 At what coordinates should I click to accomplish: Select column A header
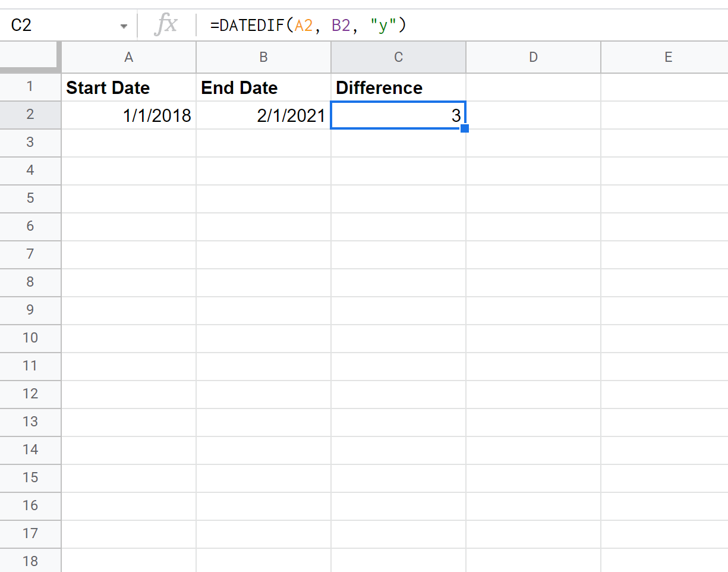(128, 57)
